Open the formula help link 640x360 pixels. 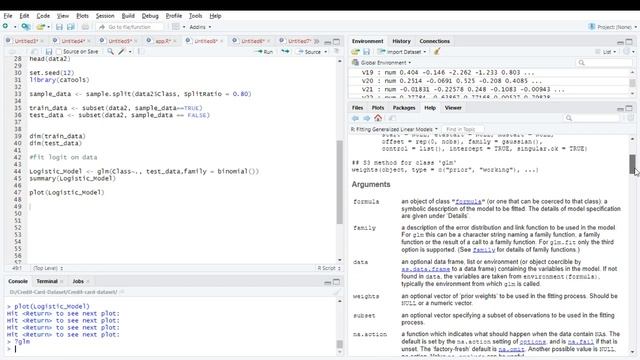coord(468,202)
